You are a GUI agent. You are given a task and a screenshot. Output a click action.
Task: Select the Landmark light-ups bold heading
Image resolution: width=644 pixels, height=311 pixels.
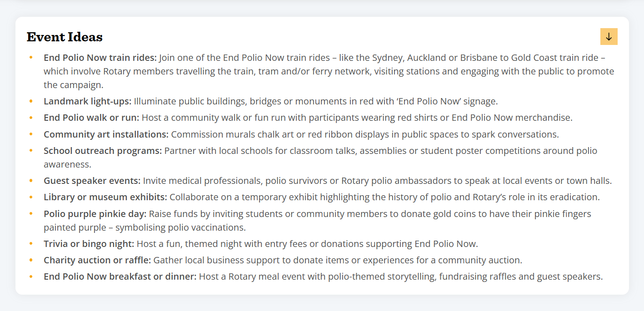[88, 101]
